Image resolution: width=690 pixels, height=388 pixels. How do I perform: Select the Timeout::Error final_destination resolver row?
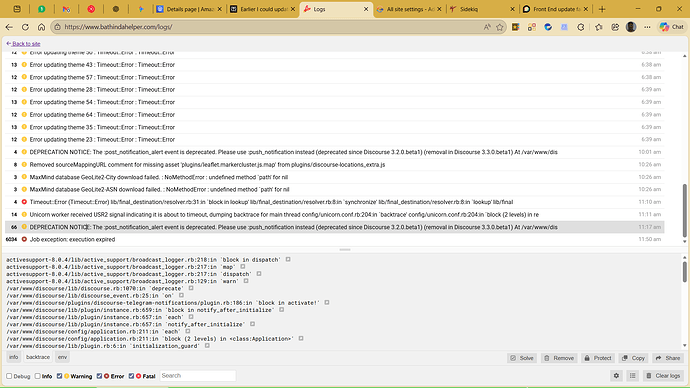(334, 202)
